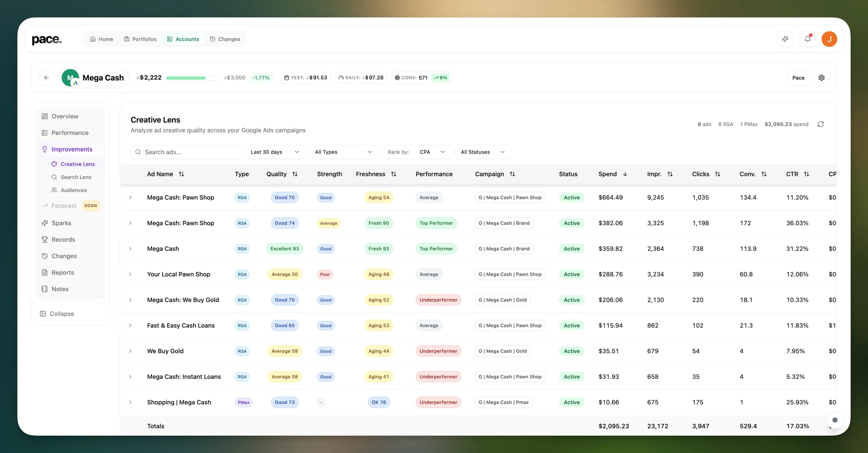Open Changes in the sidebar
Viewport: 868px width, 453px height.
71,256
